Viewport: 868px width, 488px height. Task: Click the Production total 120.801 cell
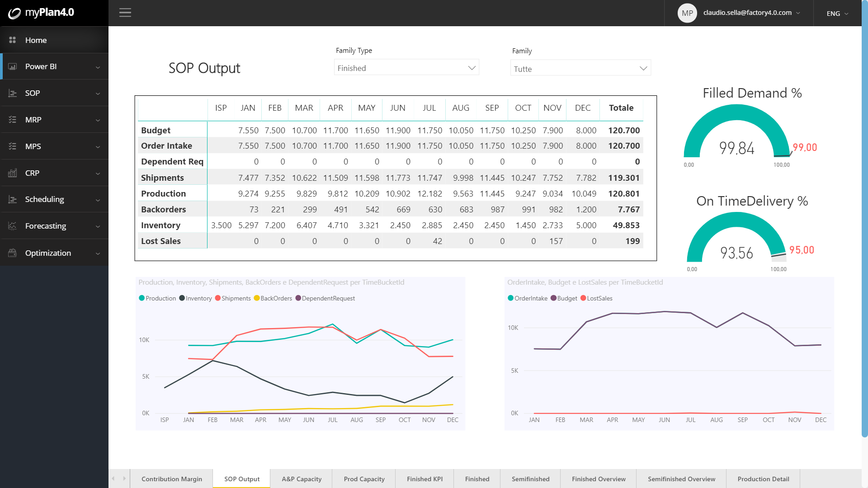624,193
